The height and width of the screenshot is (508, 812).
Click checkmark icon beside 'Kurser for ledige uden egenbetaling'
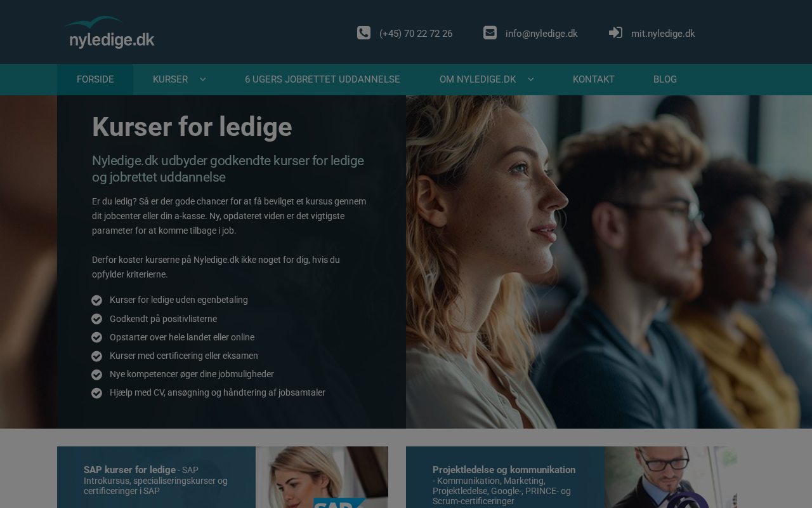pyautogui.click(x=96, y=300)
